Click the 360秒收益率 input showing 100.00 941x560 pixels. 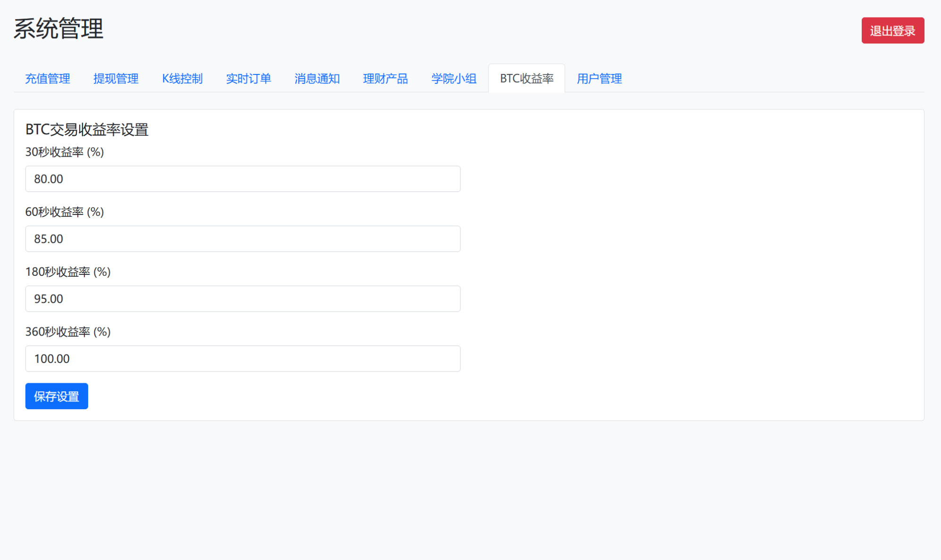242,358
